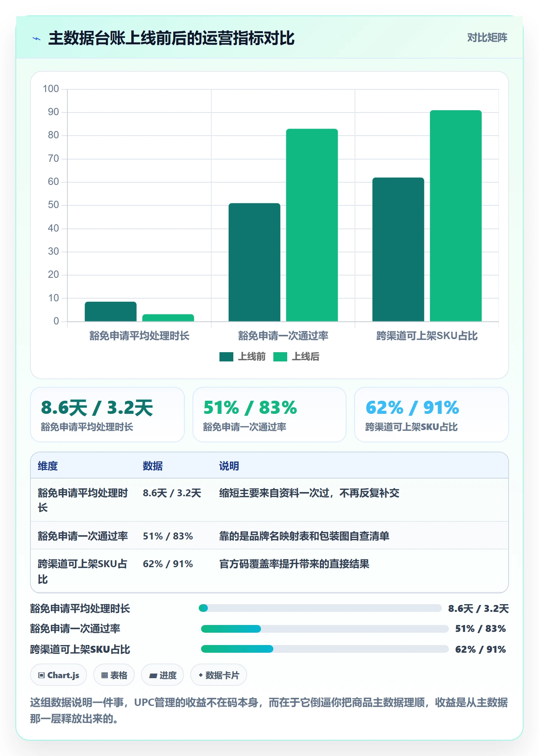Screen dimensions: 539x756
Task: Toggle the 上线前 legend color swatch
Action: click(x=226, y=357)
